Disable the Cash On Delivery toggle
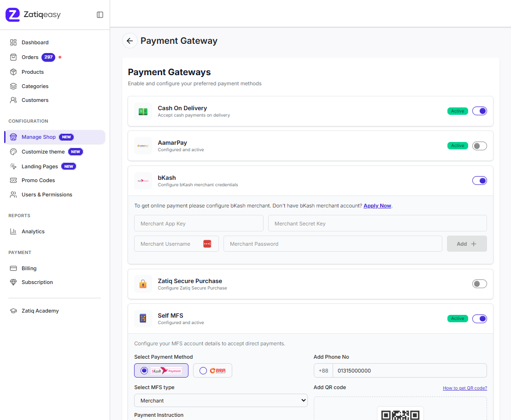This screenshot has height=420, width=511. [479, 111]
